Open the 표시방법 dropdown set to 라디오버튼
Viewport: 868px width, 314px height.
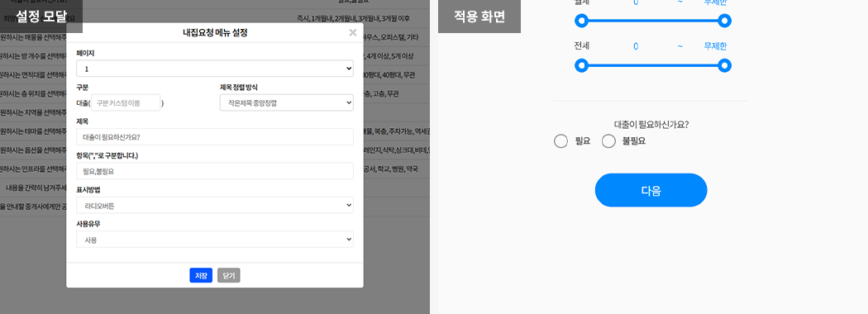tap(215, 206)
